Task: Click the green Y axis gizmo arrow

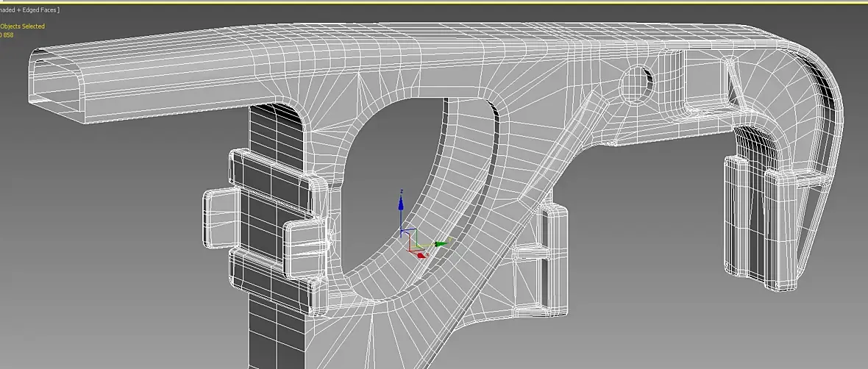Action: [442, 243]
